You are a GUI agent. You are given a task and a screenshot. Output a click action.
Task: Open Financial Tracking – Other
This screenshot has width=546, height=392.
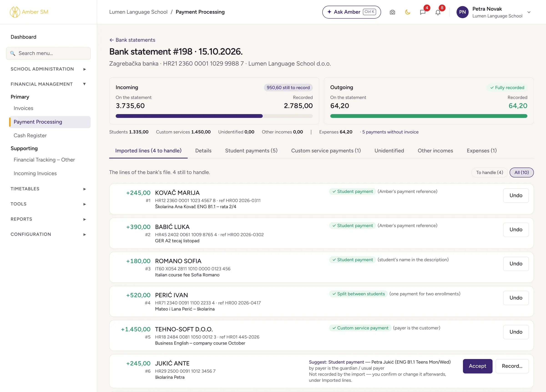coord(44,160)
